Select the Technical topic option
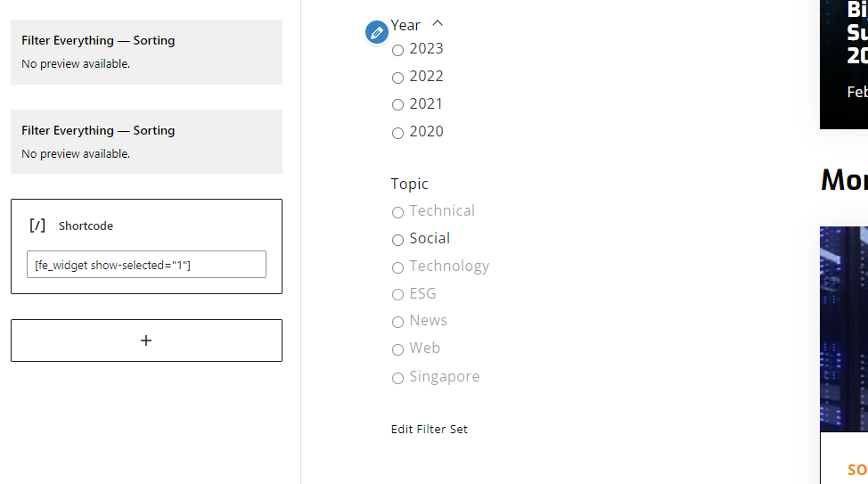The width and height of the screenshot is (868, 484). pyautogui.click(x=397, y=212)
